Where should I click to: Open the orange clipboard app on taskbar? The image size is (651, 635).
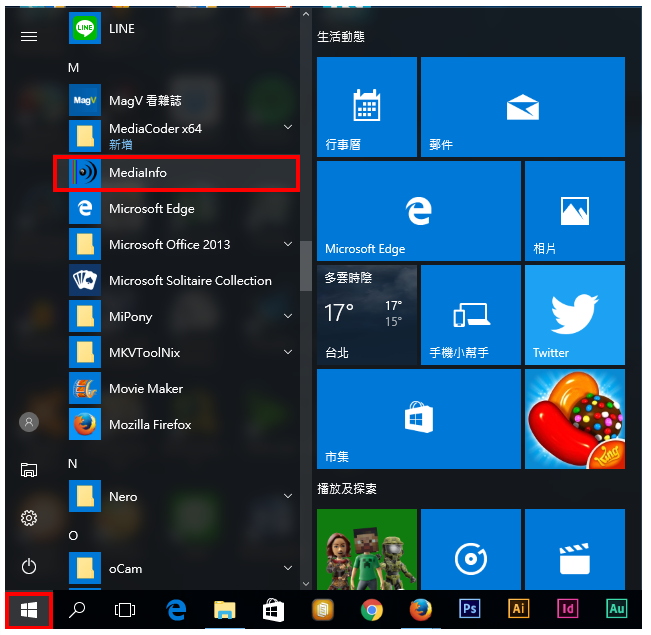click(323, 610)
